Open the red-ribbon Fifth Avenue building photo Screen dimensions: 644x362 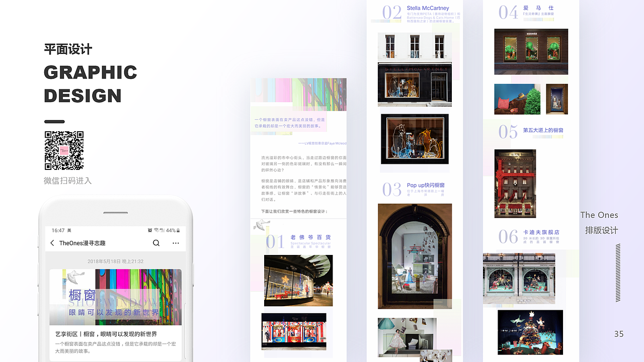[x=515, y=184]
